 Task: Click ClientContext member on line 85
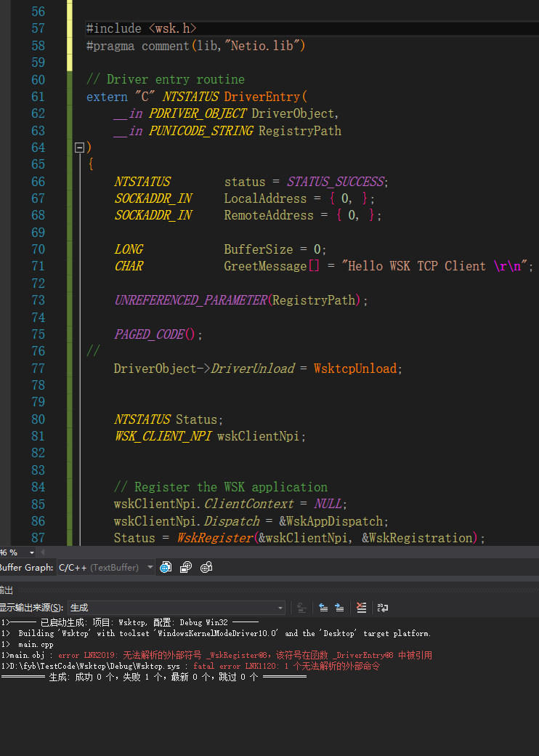pos(249,504)
